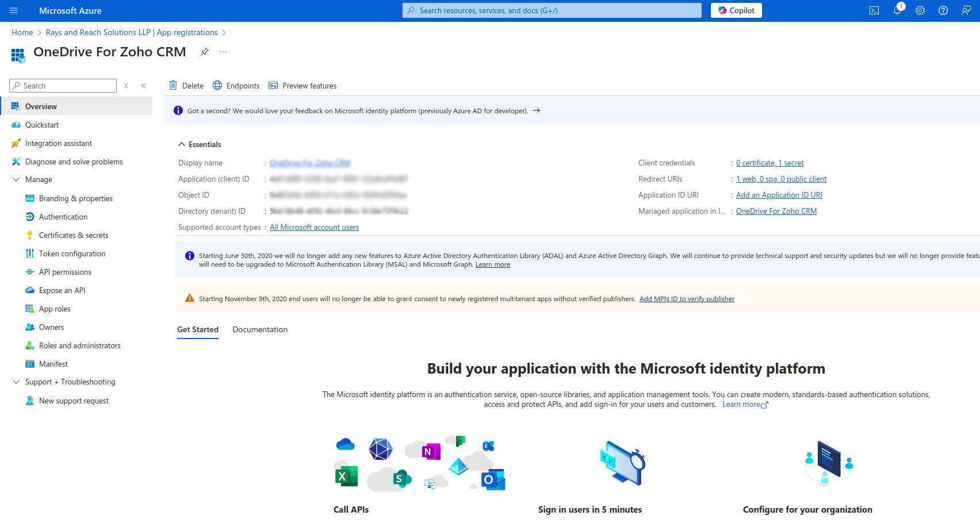
Task: Click the Delete toolbar button
Action: (x=186, y=86)
